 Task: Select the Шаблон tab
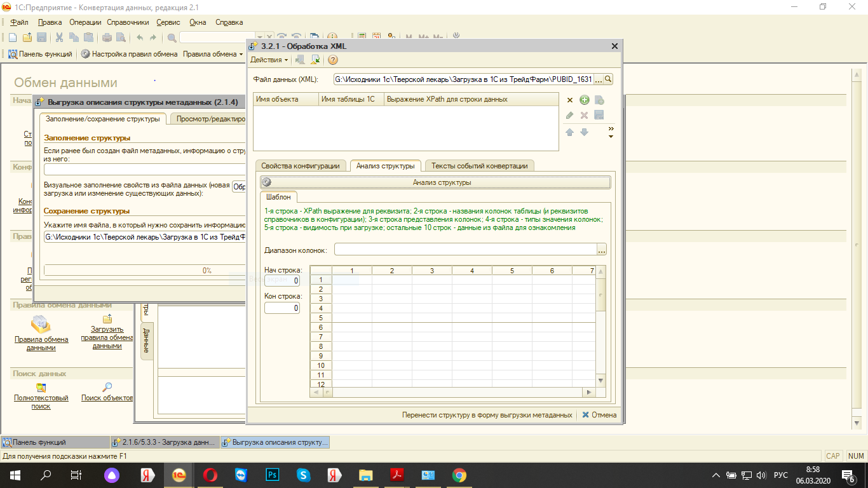click(278, 197)
